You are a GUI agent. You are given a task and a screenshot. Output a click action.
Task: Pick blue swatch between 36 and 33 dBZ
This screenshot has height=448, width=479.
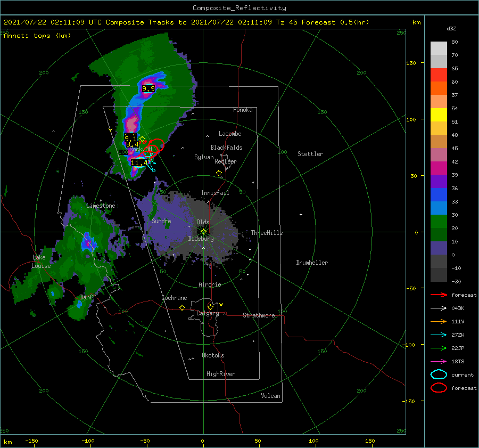click(x=439, y=195)
